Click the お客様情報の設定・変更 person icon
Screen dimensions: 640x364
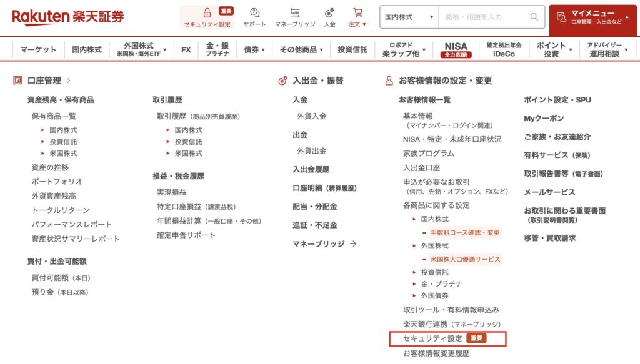[x=389, y=81]
